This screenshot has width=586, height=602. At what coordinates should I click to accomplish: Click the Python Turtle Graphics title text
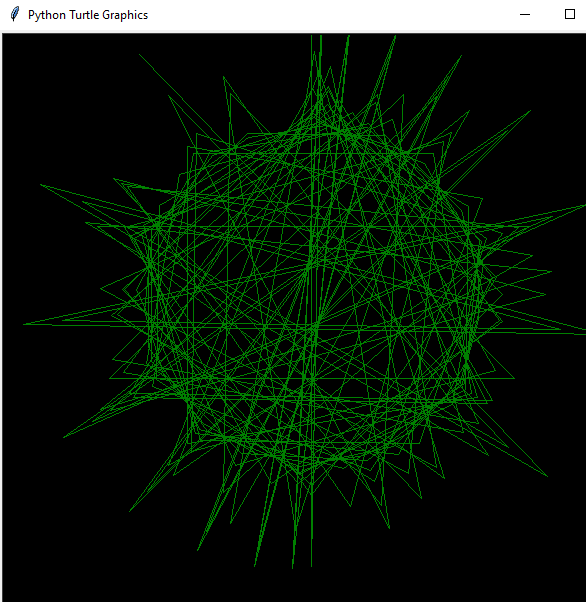click(88, 15)
